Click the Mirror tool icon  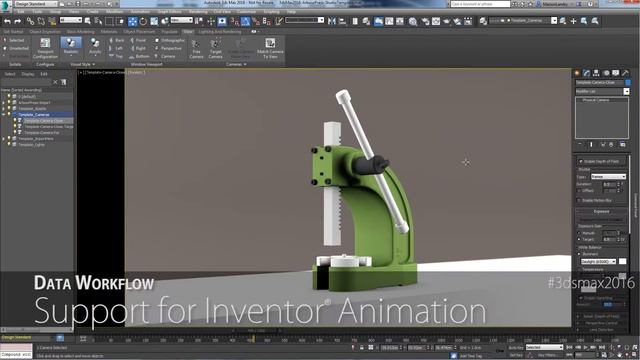(332, 21)
